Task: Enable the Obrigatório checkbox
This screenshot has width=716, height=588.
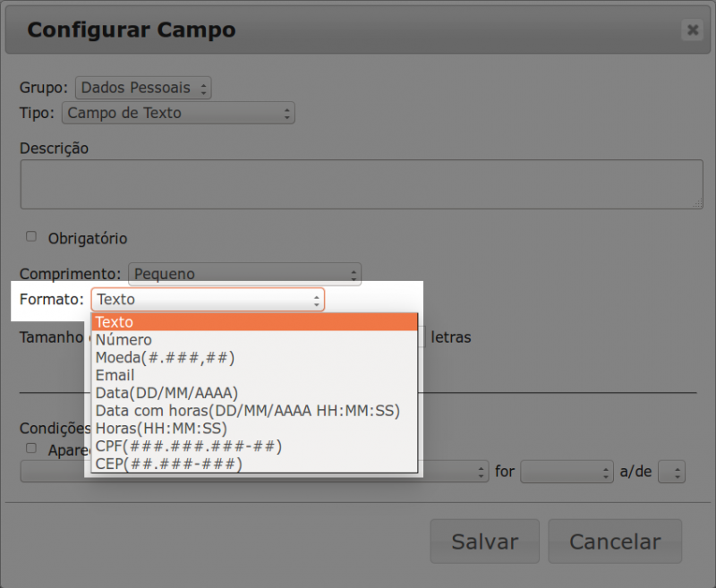Action: point(30,236)
